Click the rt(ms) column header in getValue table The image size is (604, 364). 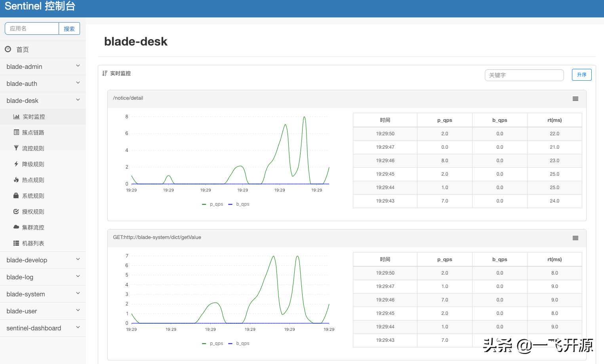tap(554, 259)
